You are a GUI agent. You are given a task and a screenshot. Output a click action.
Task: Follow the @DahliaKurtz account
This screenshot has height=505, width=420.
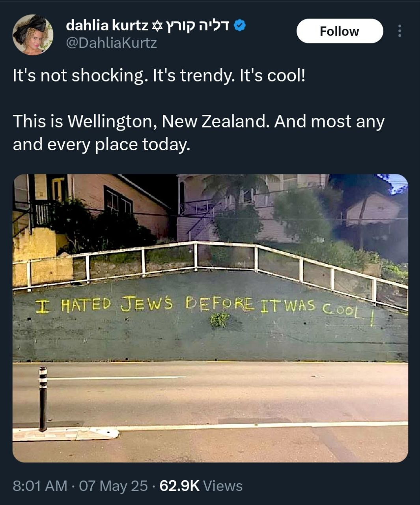(x=340, y=31)
